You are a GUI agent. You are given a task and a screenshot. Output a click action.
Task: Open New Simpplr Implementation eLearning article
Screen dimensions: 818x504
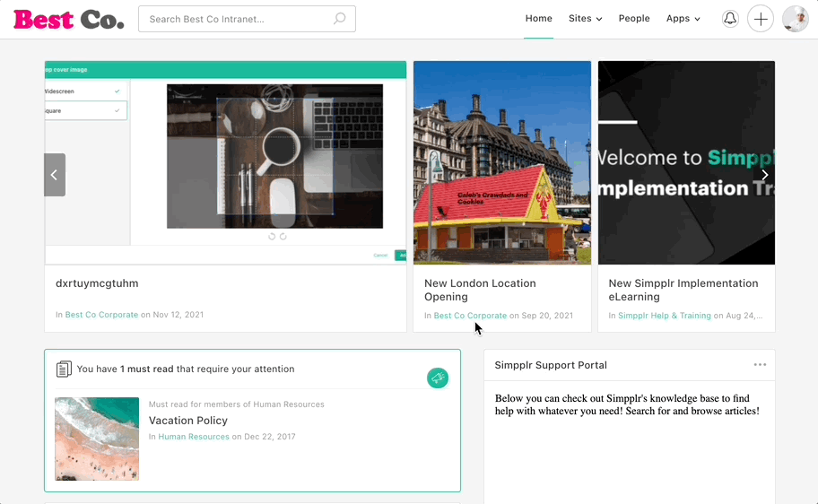(683, 290)
